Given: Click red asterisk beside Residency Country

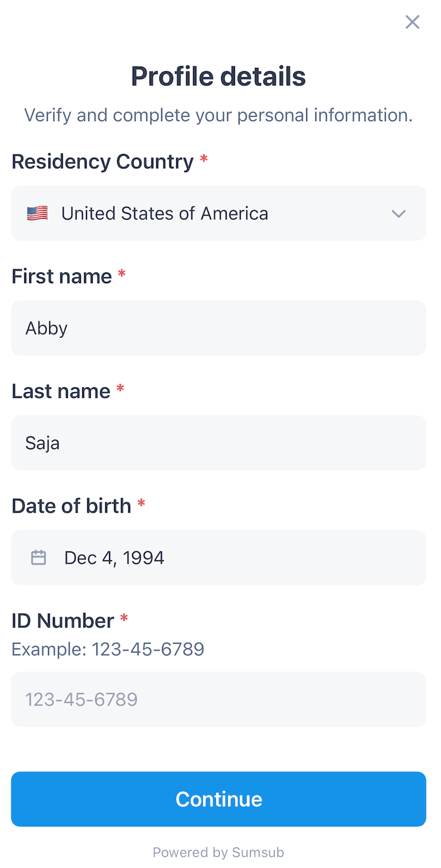Looking at the screenshot, I should tap(204, 160).
